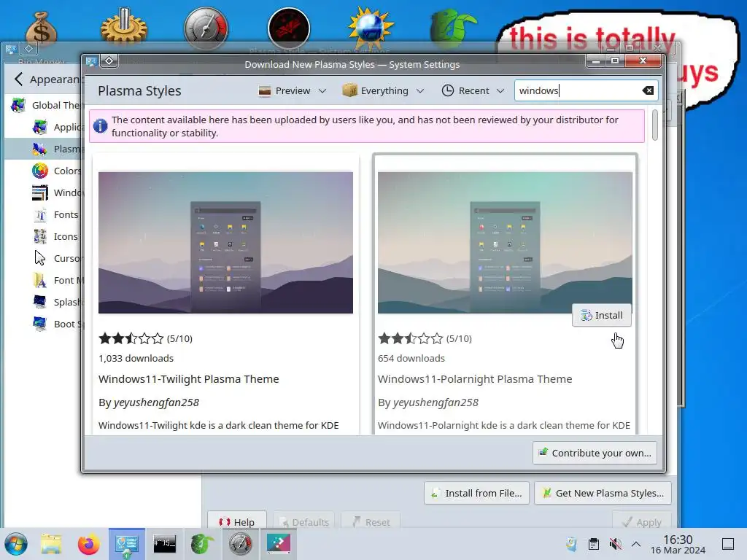This screenshot has width=747, height=560.
Task: Open the speedometer gauge app in taskbar
Action: [x=241, y=544]
